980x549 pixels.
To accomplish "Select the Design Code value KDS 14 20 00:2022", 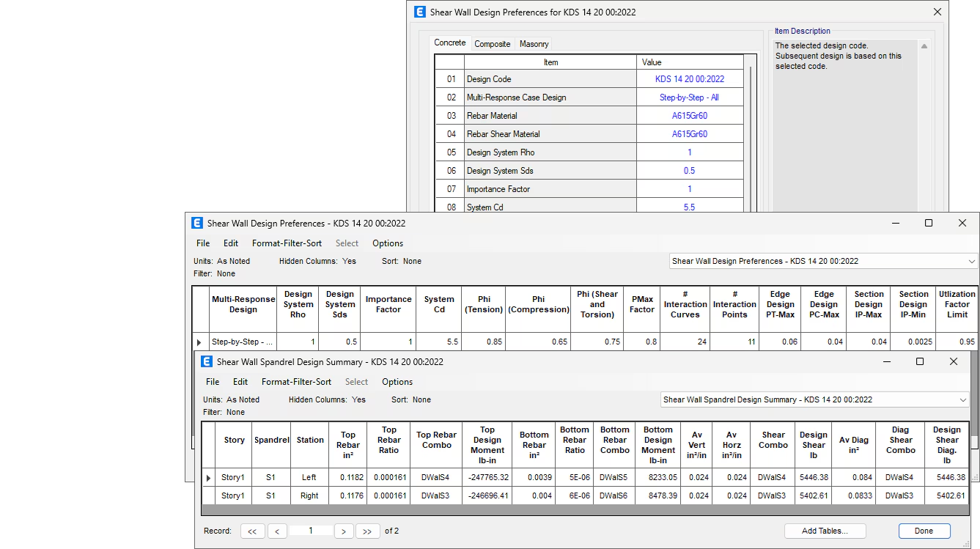I will coord(689,79).
